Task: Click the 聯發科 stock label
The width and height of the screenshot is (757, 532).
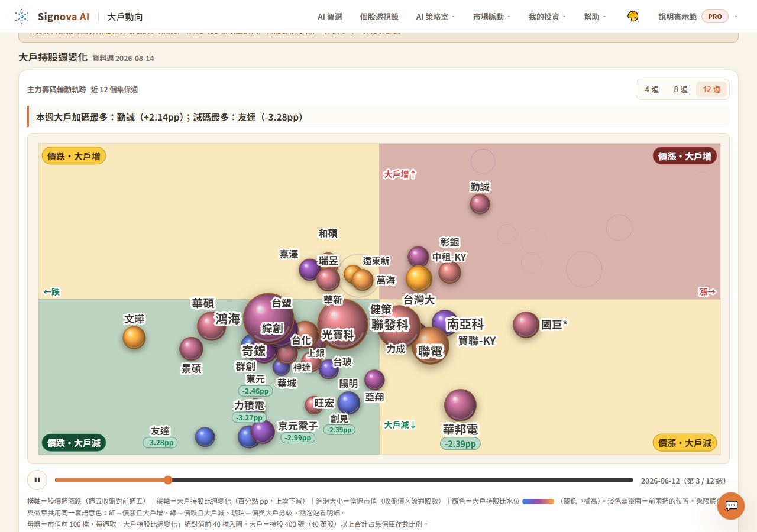Action: point(390,325)
